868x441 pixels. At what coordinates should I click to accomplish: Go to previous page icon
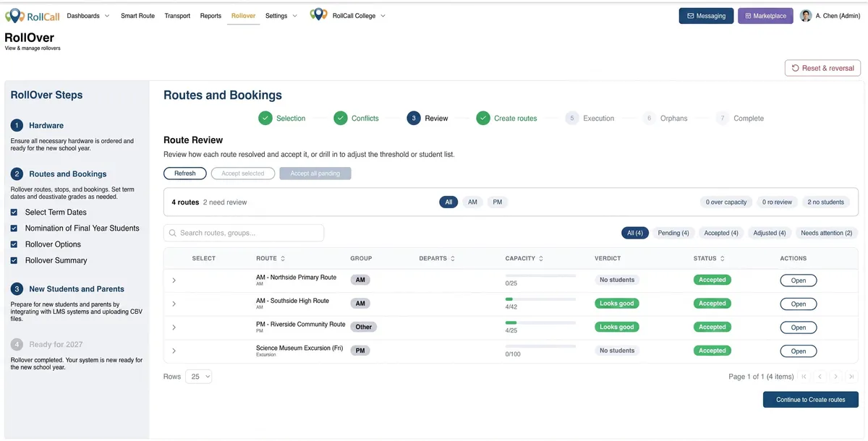[820, 377]
